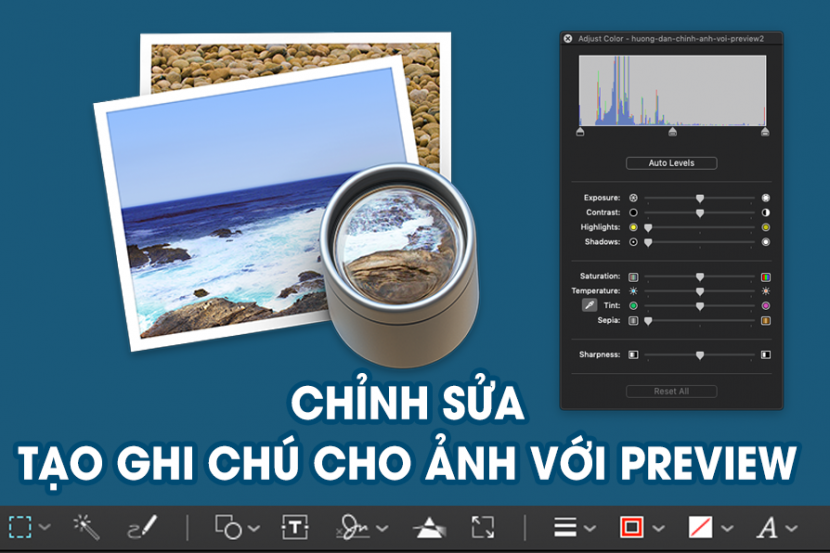Expand the Shape Style dropdown chevron
Image resolution: width=830 pixels, height=553 pixels.
[590, 528]
